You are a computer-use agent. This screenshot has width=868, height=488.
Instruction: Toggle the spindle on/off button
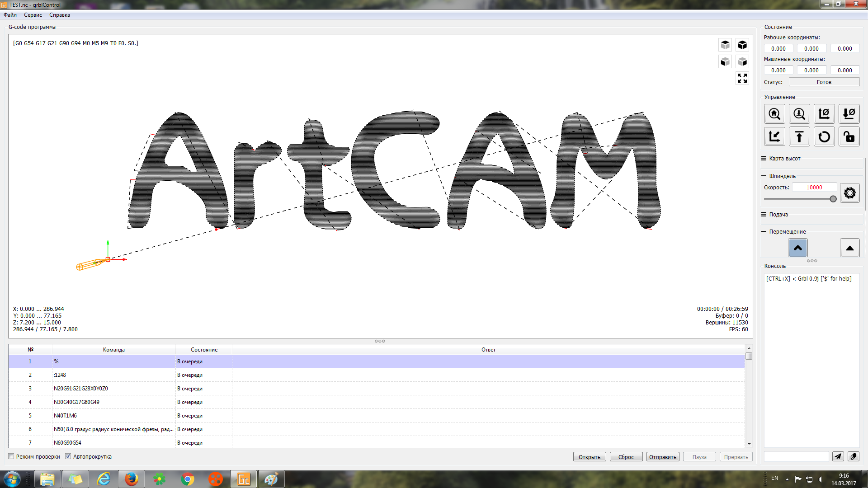click(x=849, y=193)
